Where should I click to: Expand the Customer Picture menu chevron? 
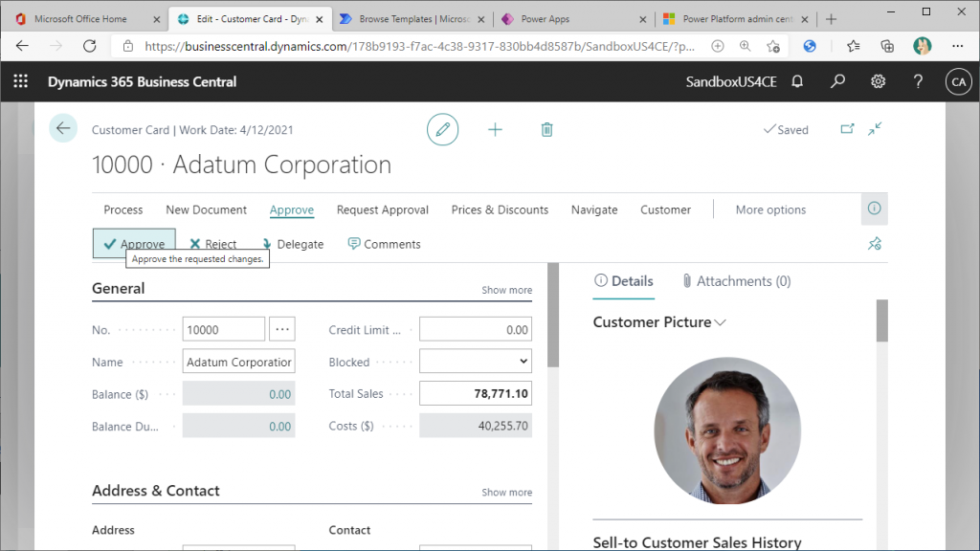[x=720, y=322]
